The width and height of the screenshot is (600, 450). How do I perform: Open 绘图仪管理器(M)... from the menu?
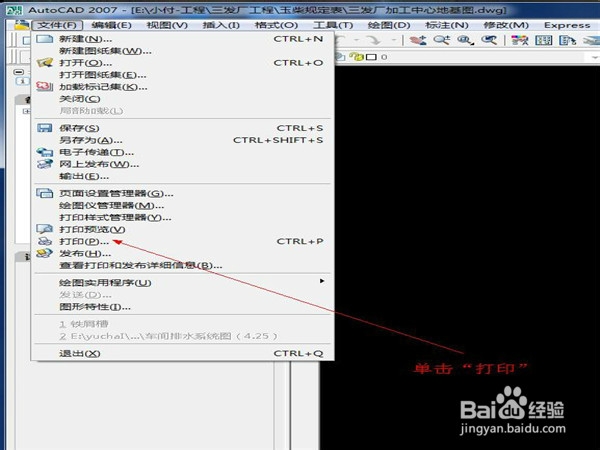point(183,205)
